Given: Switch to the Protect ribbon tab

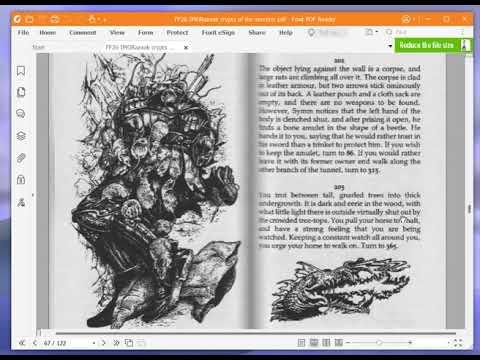Looking at the screenshot, I should pyautogui.click(x=177, y=32).
